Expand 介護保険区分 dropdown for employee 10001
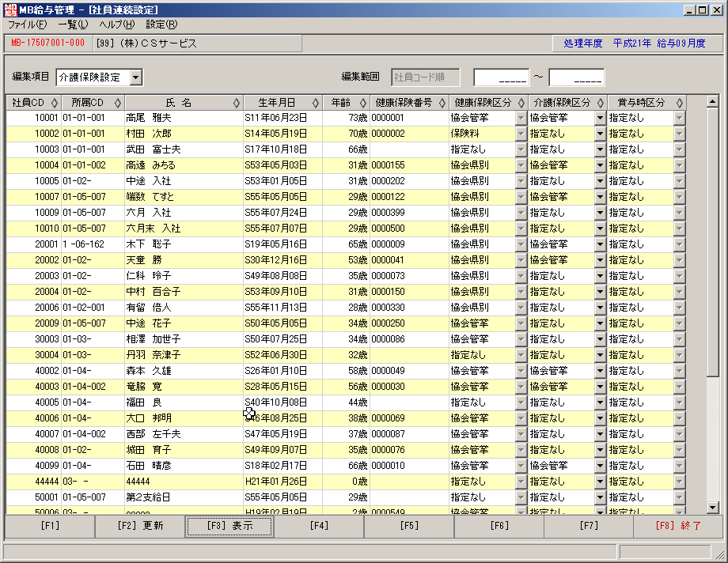 pyautogui.click(x=600, y=118)
